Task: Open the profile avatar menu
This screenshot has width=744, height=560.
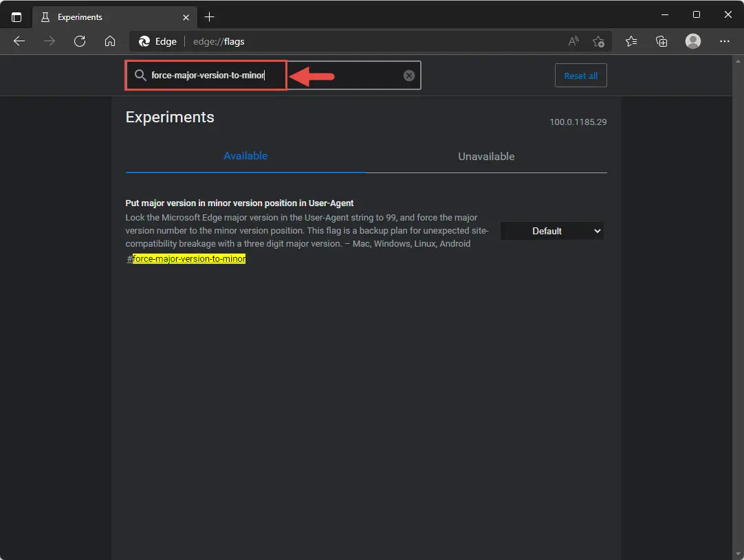Action: (x=692, y=41)
